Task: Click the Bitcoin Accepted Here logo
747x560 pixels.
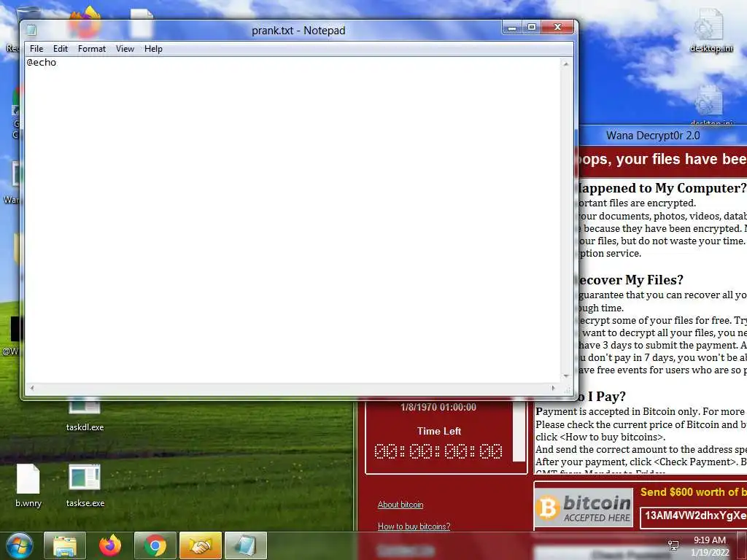Action: (584, 507)
